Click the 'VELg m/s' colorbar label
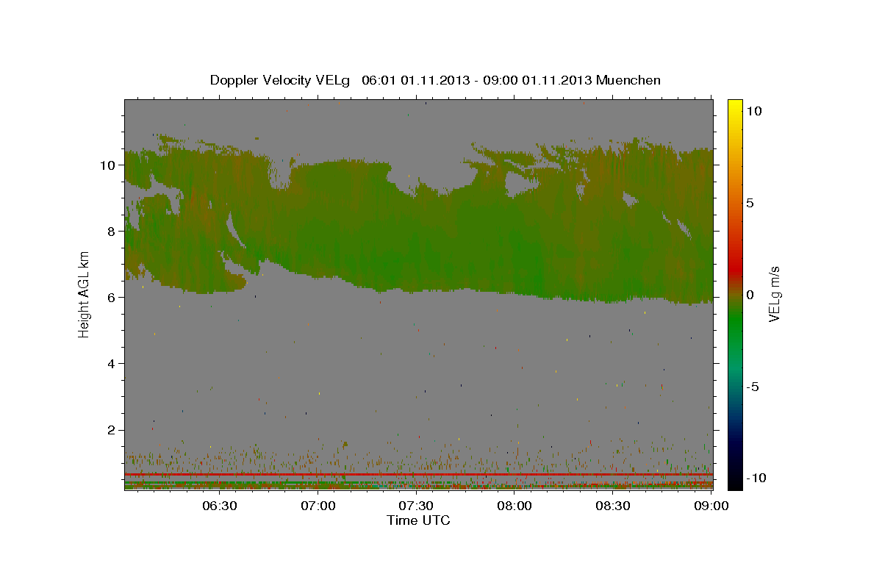This screenshot has width=882, height=588. pyautogui.click(x=774, y=295)
